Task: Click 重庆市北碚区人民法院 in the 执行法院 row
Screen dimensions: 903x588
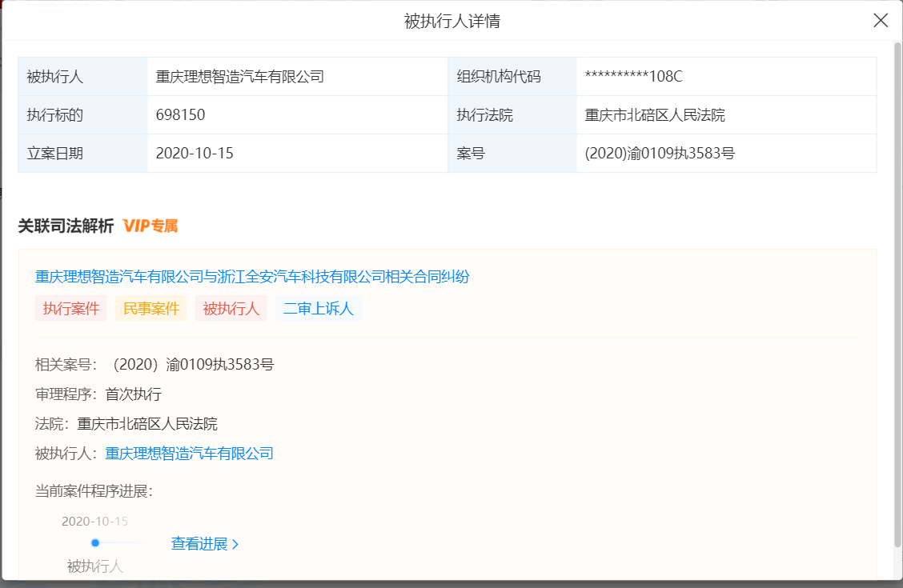Action: click(x=655, y=115)
